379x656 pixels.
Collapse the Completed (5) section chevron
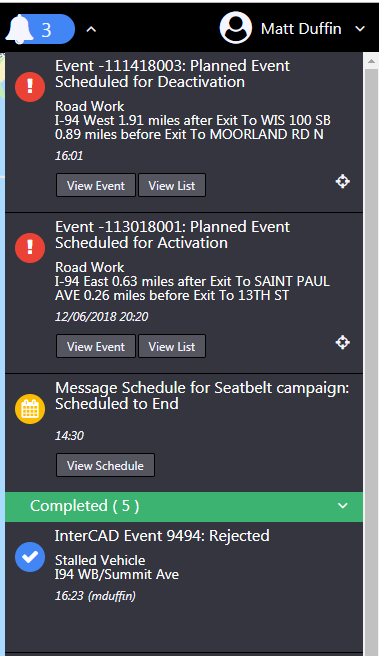click(x=343, y=506)
